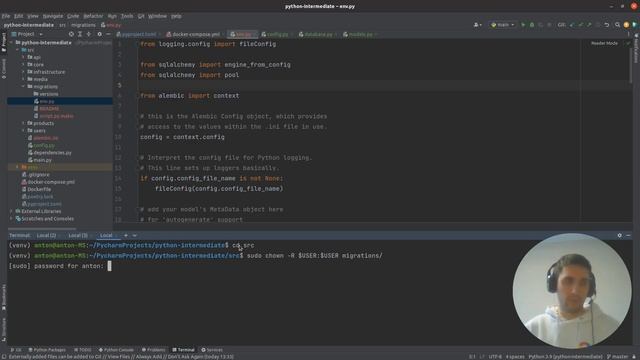This screenshot has width=640, height=360.
Task: Open the File menu
Action: (x=6, y=16)
